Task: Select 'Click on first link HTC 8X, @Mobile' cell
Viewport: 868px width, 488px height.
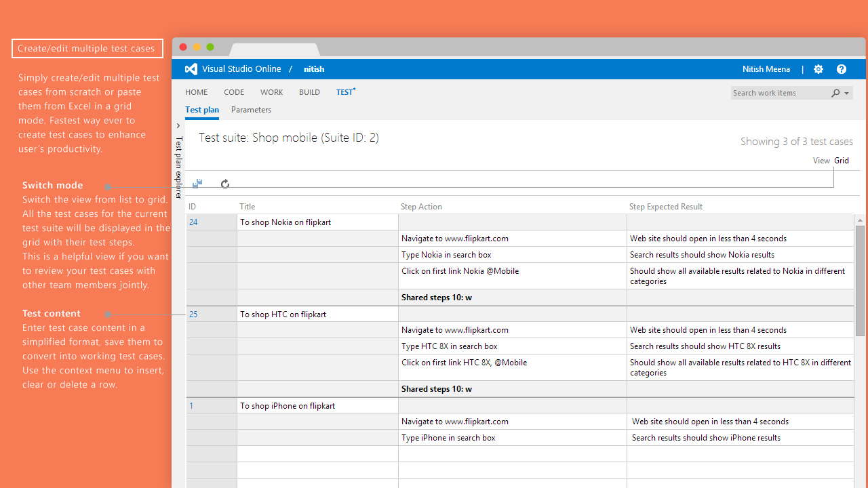Action: [513, 367]
